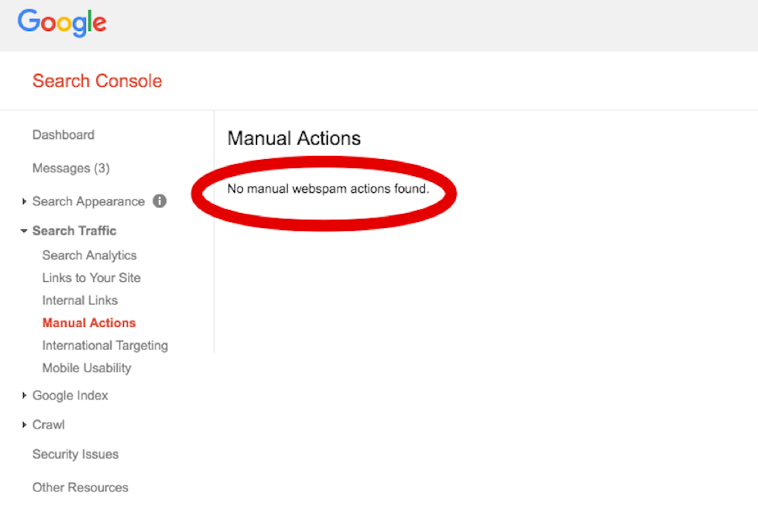This screenshot has height=532, width=758.
Task: Open Other Resources page
Action: 80,488
